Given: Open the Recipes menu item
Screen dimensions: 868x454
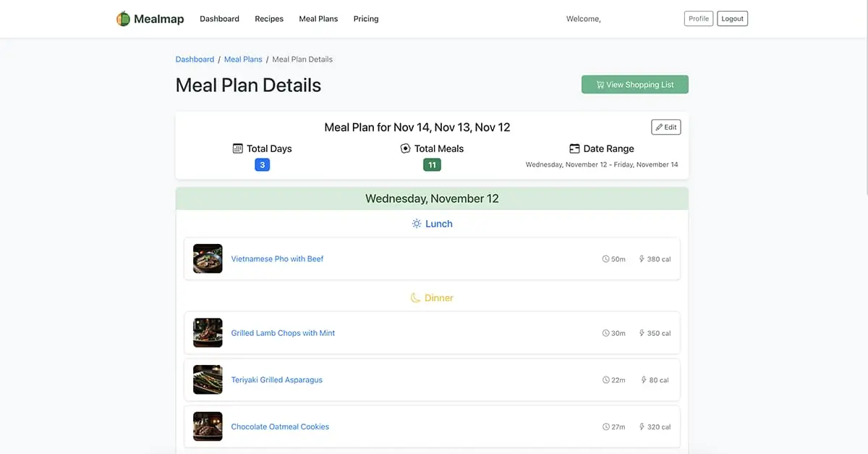Looking at the screenshot, I should [269, 19].
